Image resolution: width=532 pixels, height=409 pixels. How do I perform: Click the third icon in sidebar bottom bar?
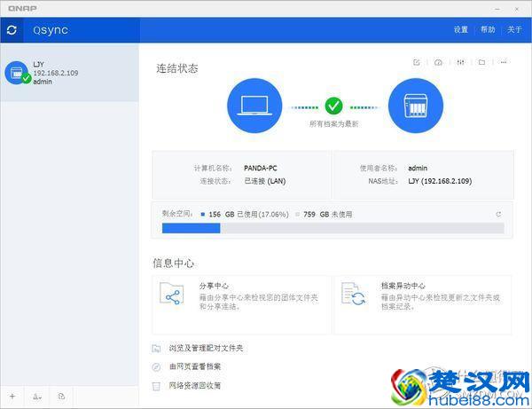tap(61, 396)
